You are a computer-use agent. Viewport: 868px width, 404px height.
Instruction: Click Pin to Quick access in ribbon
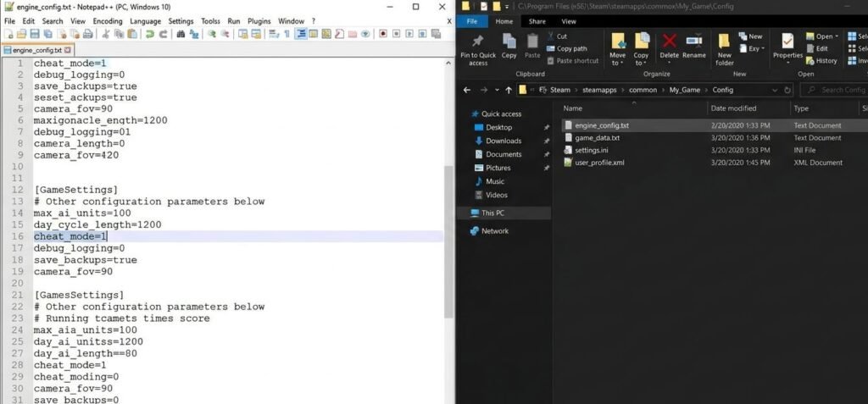point(478,50)
